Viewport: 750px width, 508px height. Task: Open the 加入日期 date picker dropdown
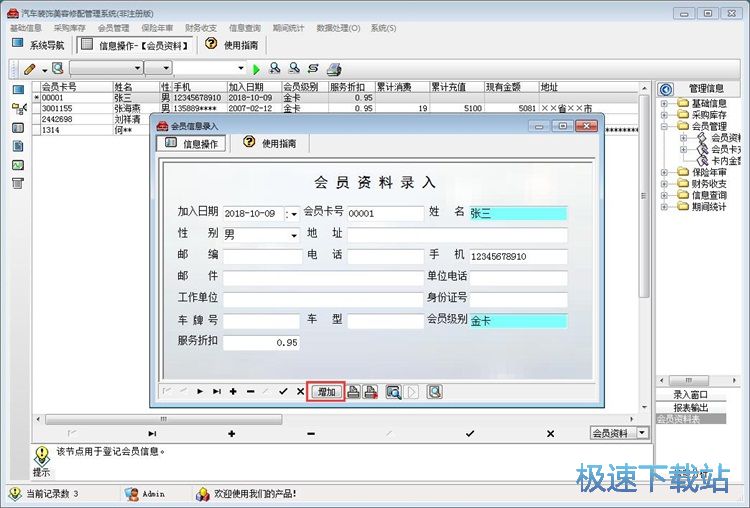293,214
